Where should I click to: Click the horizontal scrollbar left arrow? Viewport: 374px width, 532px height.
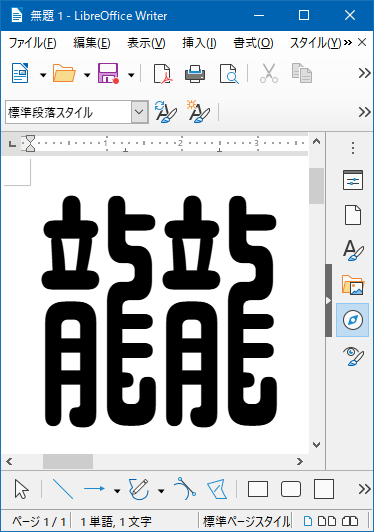click(x=9, y=461)
